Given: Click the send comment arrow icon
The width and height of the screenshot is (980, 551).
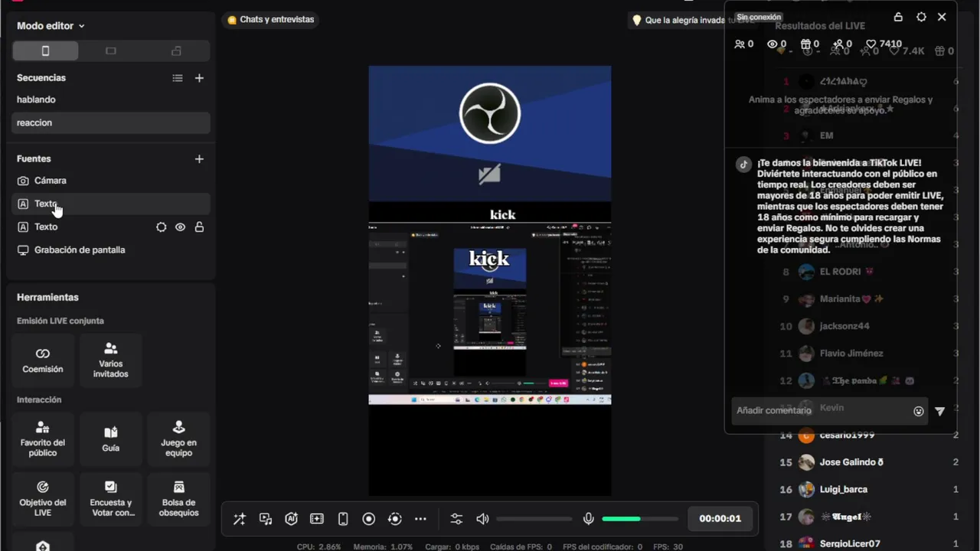Looking at the screenshot, I should click(x=939, y=412).
